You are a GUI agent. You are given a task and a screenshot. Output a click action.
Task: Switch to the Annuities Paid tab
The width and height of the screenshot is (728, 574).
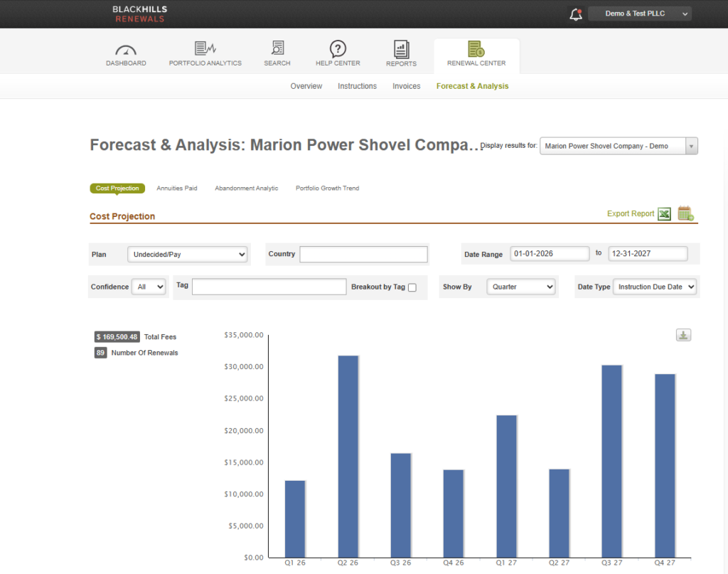pyautogui.click(x=177, y=188)
